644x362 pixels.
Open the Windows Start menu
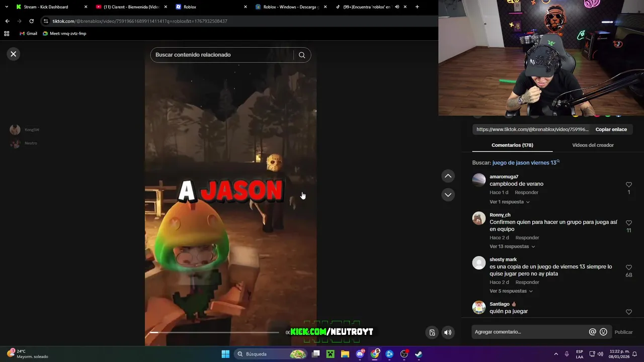tap(225, 354)
